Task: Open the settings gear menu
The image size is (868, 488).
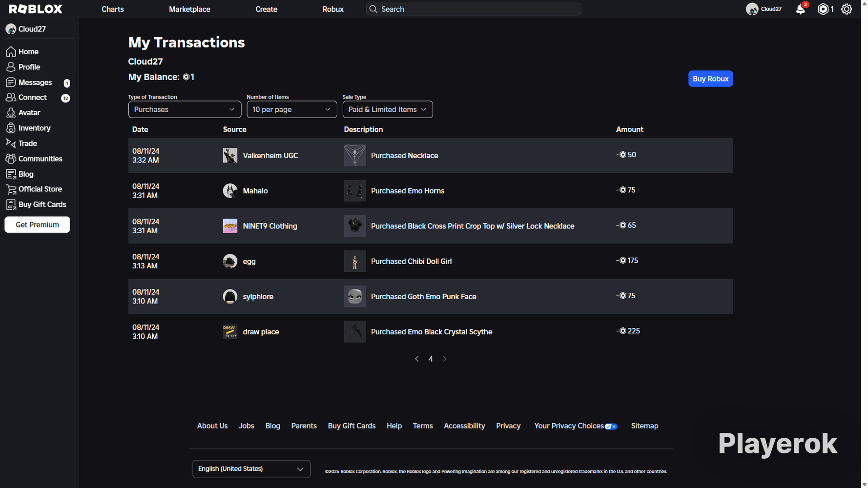Action: tap(847, 9)
